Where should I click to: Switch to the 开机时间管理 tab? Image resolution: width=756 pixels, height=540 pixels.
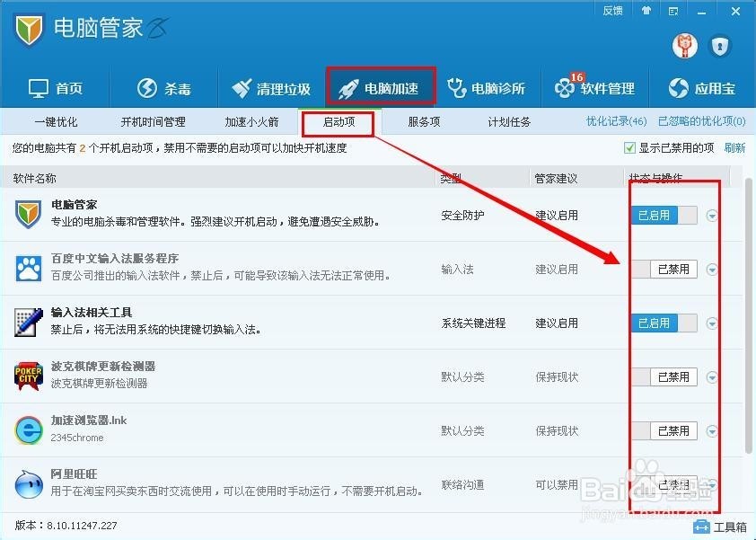[153, 121]
